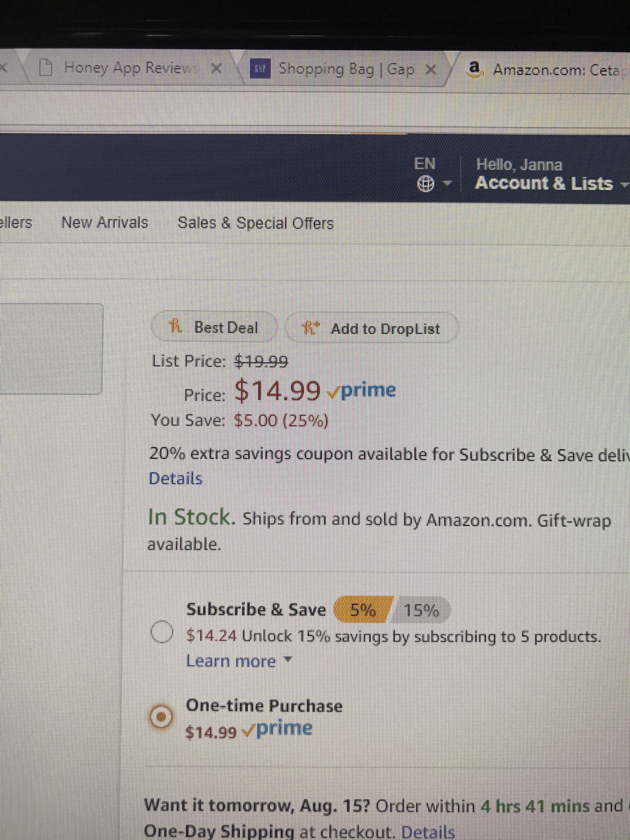The width and height of the screenshot is (630, 840).
Task: Click the Add to DropList icon
Action: (x=307, y=328)
